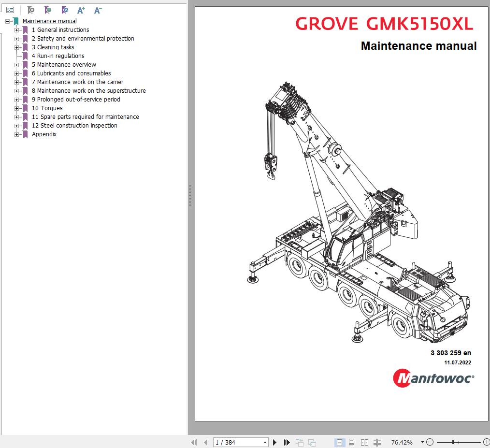The image size is (490, 448).
Task: Increase bookmark font size with A+
Action: (81, 10)
